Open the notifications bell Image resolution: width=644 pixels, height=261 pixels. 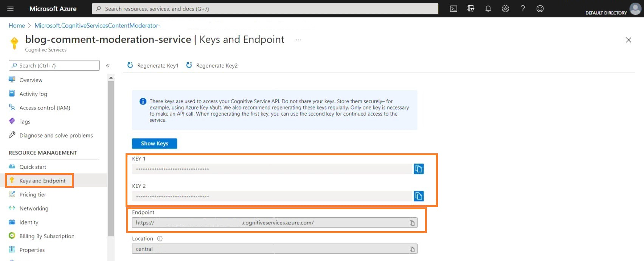[488, 9]
